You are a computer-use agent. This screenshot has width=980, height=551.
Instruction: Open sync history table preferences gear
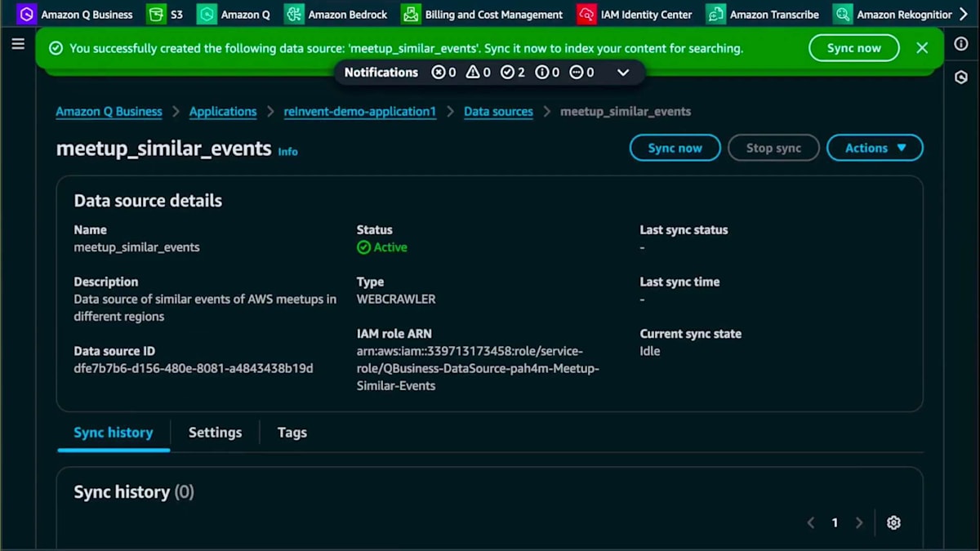[x=893, y=522]
